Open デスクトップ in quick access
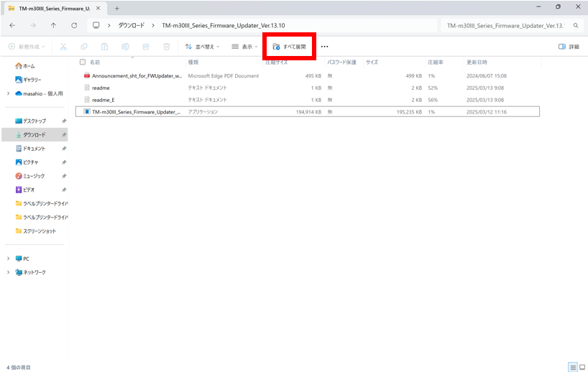This screenshot has width=588, height=372. pos(30,121)
